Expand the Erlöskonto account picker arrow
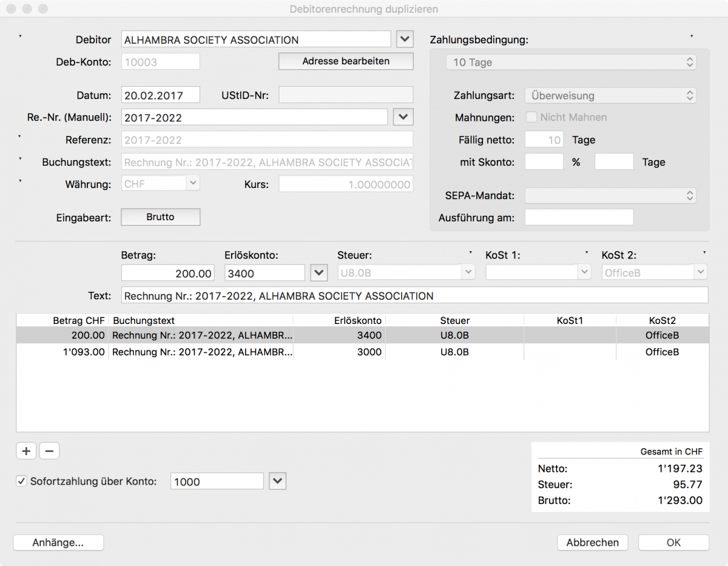This screenshot has width=728, height=566. tap(319, 273)
